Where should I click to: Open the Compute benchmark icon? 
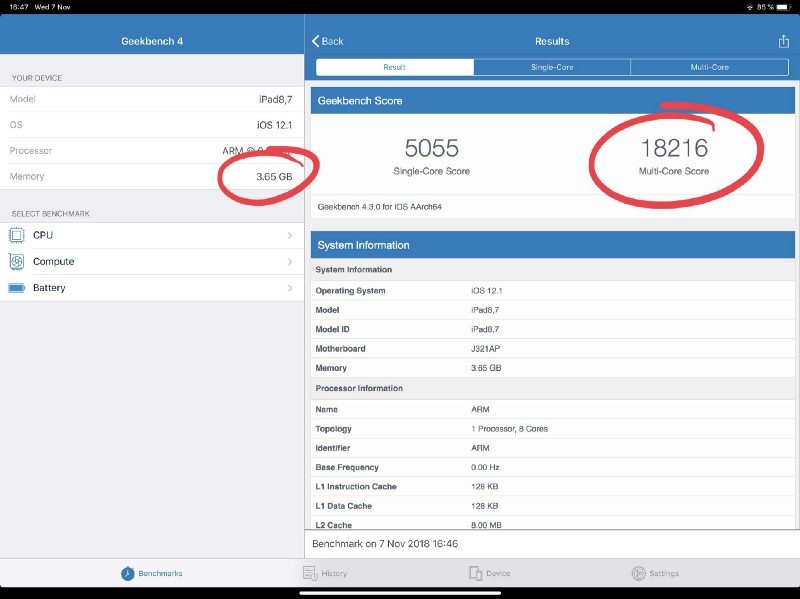pyautogui.click(x=16, y=262)
